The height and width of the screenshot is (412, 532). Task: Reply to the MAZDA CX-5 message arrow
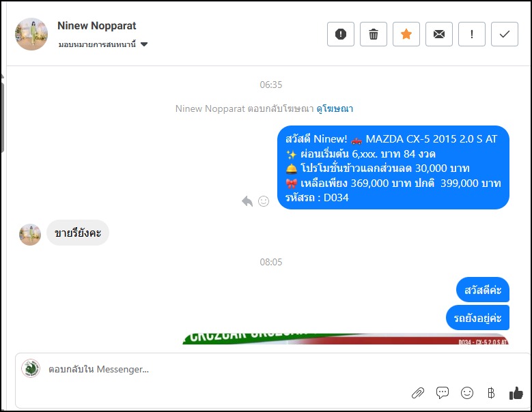pos(247,201)
